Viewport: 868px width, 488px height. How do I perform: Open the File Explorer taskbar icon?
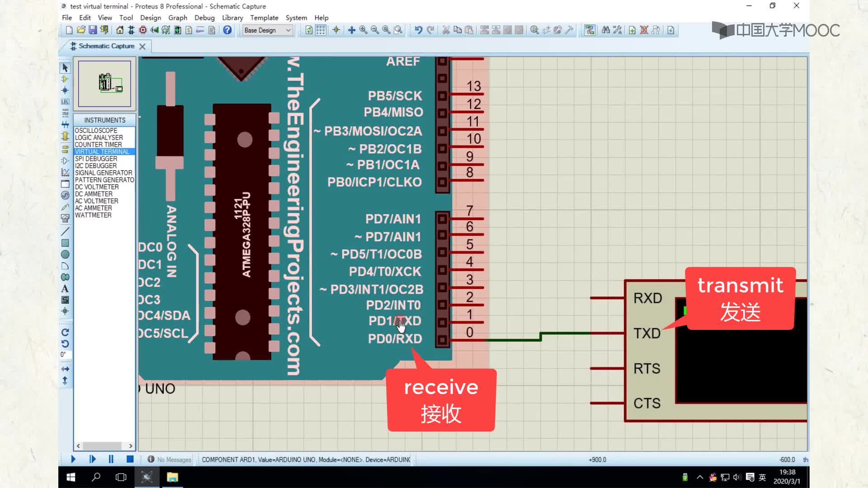172,477
